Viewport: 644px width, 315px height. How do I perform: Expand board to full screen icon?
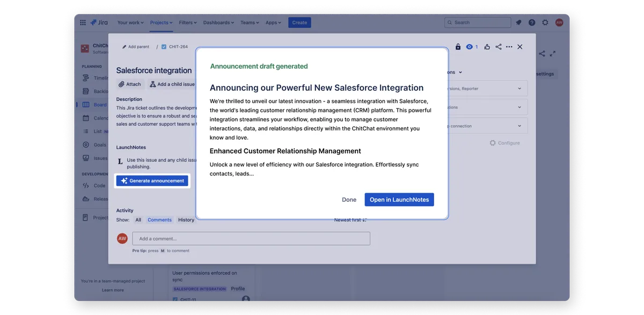(553, 54)
